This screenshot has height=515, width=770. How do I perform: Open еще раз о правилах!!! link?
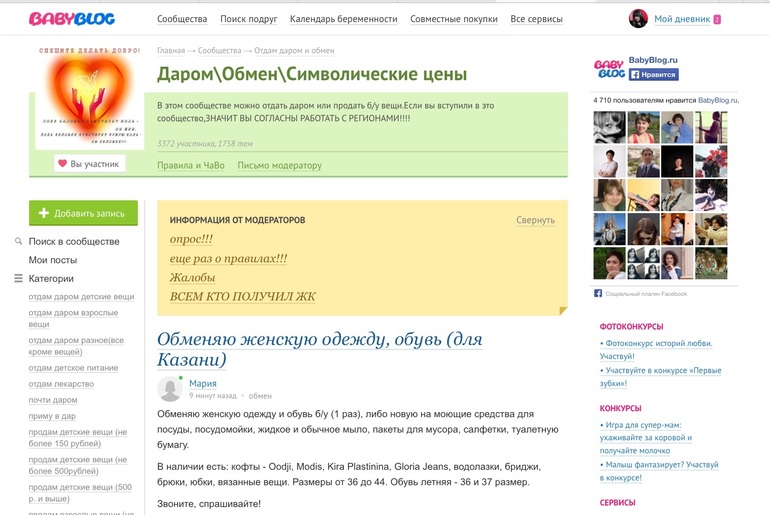point(228,259)
